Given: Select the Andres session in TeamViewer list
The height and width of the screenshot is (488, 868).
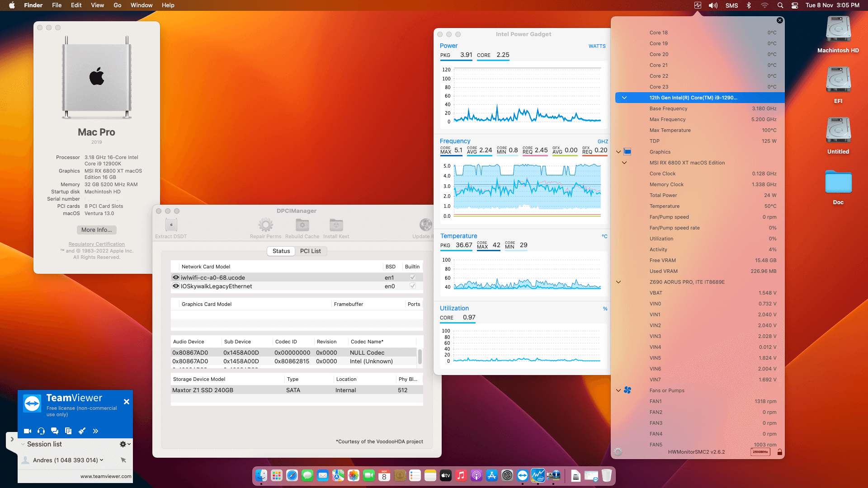Looking at the screenshot, I should pos(65,460).
